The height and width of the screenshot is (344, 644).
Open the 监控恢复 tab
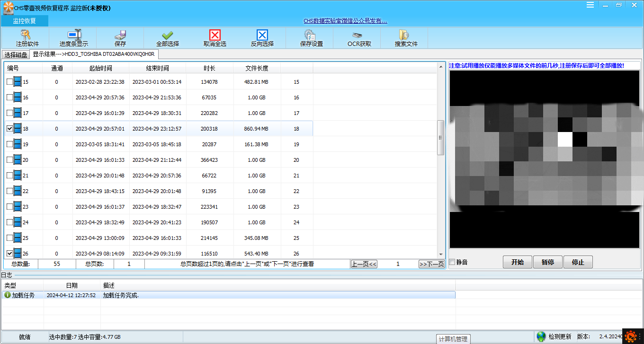pyautogui.click(x=24, y=21)
